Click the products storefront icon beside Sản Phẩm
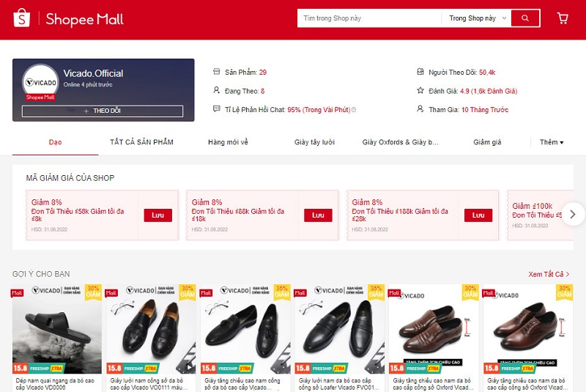 (216, 71)
